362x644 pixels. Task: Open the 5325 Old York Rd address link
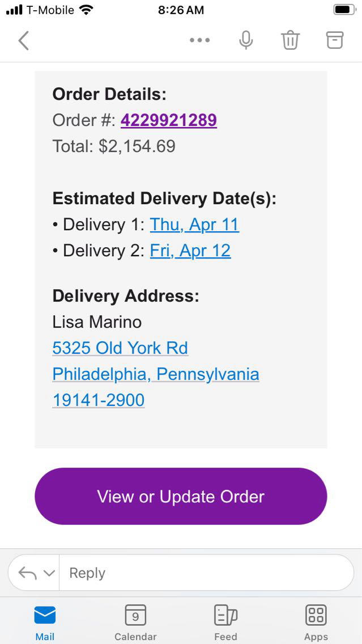coord(120,348)
